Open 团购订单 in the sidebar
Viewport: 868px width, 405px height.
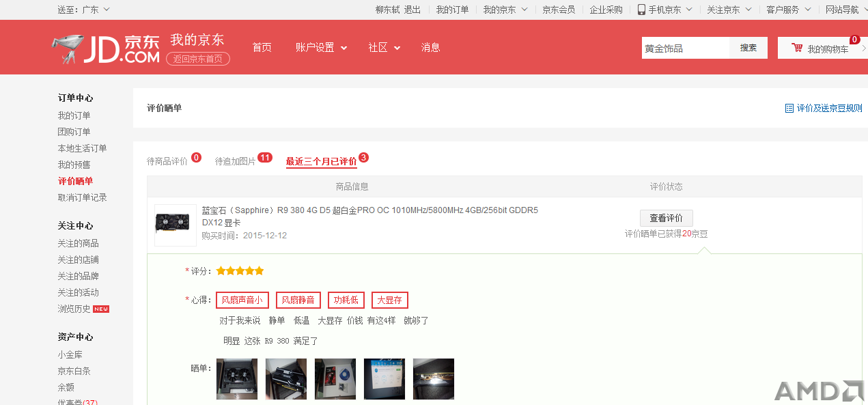[74, 132]
